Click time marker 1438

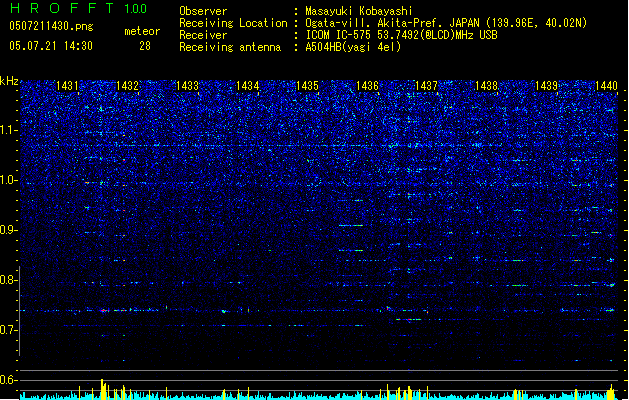pyautogui.click(x=486, y=86)
